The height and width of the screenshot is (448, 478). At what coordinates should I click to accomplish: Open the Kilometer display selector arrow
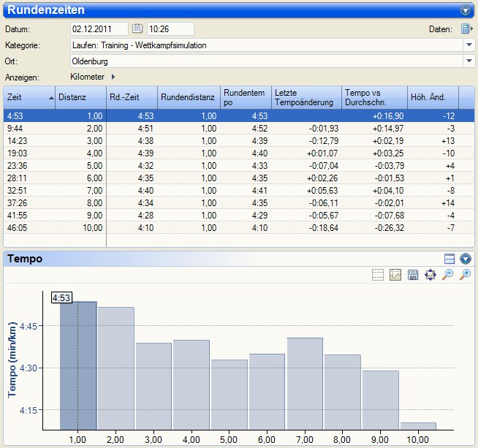113,76
